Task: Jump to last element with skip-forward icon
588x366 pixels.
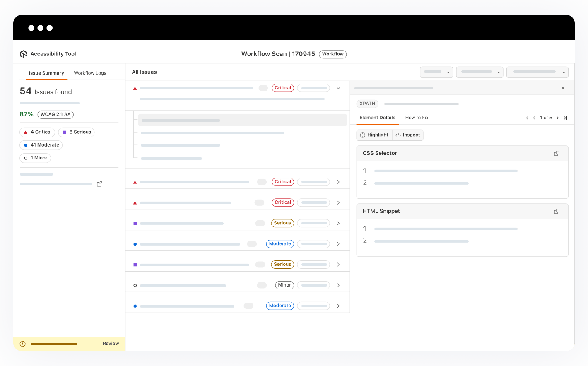Action: 565,118
